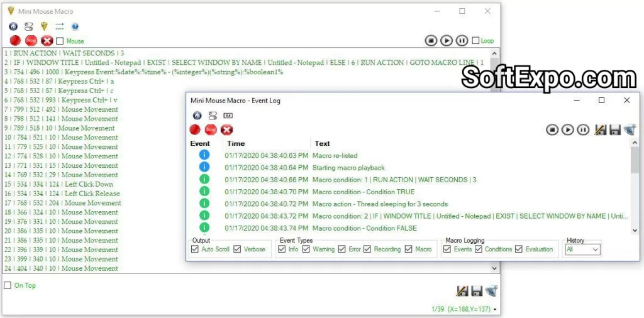Viewport: 644px width, 318px height.
Task: Click the CLS clear-screen icon in the Event Log
Action: coord(228,116)
